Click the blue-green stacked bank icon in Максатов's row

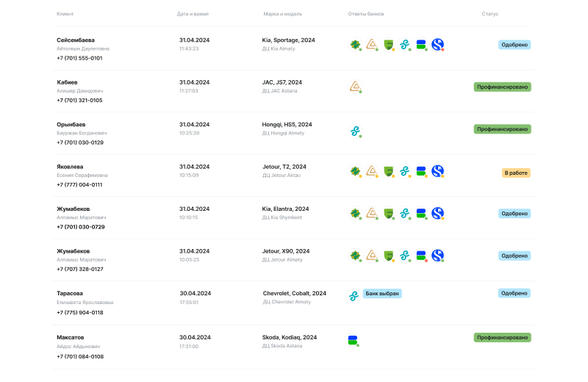click(x=353, y=340)
